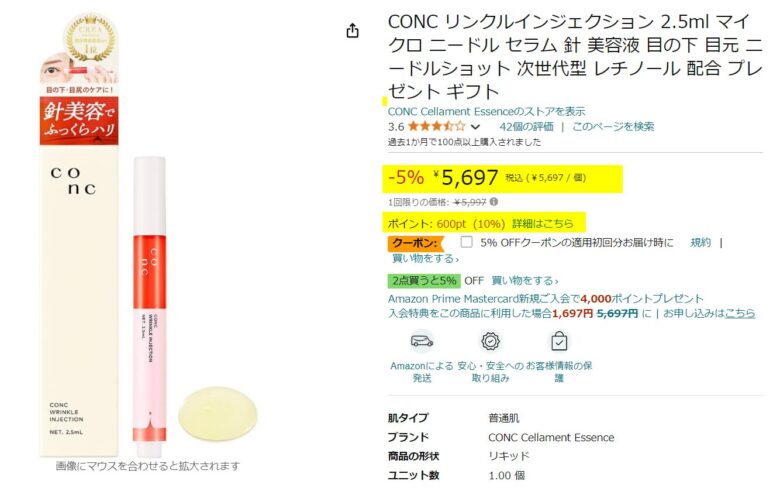Screen dimensions: 780x491
Task: Open the coupon 規約 terms link
Action: 700,242
